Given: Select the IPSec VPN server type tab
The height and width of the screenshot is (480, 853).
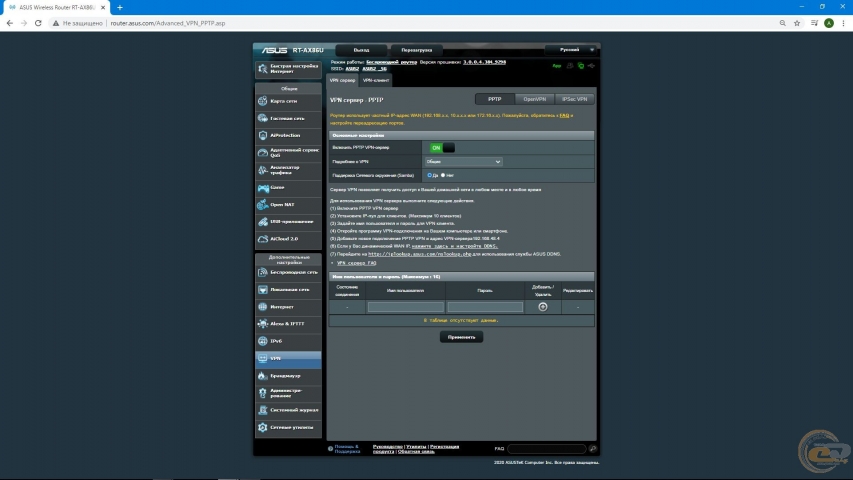Looking at the screenshot, I should pyautogui.click(x=574, y=100).
